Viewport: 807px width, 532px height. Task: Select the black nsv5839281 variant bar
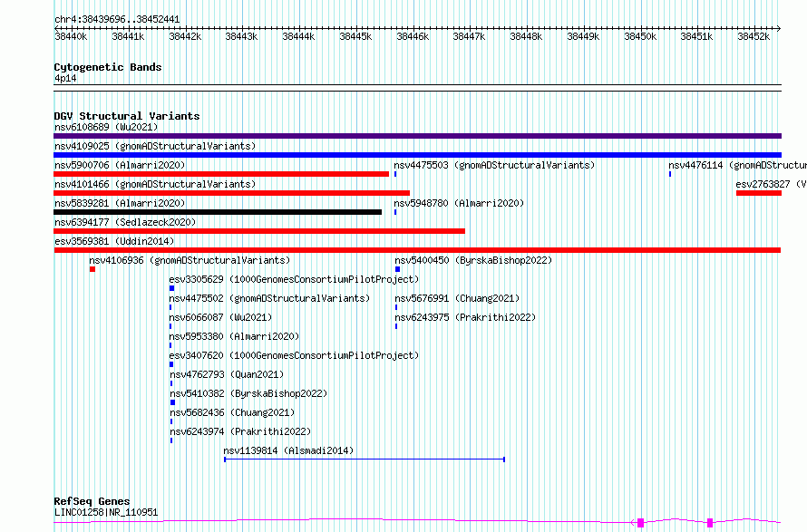[x=218, y=212]
